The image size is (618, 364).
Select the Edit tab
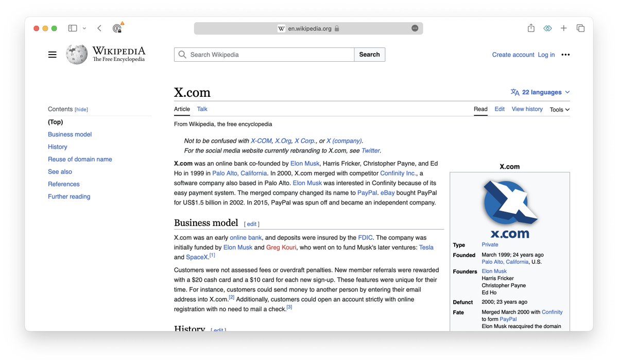500,109
